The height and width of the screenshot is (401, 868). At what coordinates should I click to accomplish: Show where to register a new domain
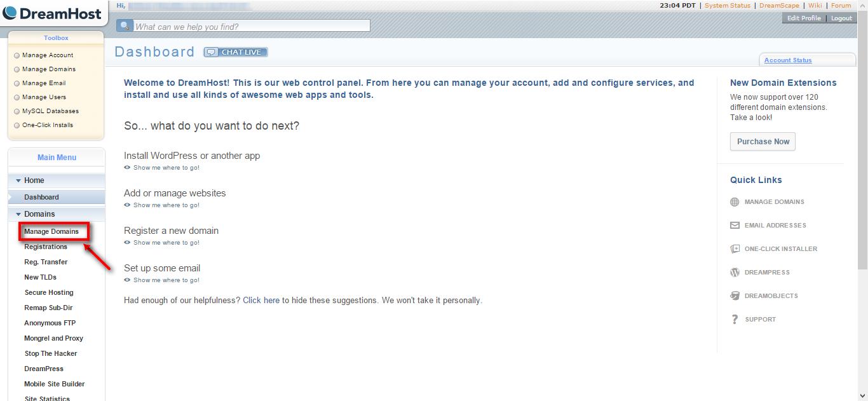(x=166, y=243)
